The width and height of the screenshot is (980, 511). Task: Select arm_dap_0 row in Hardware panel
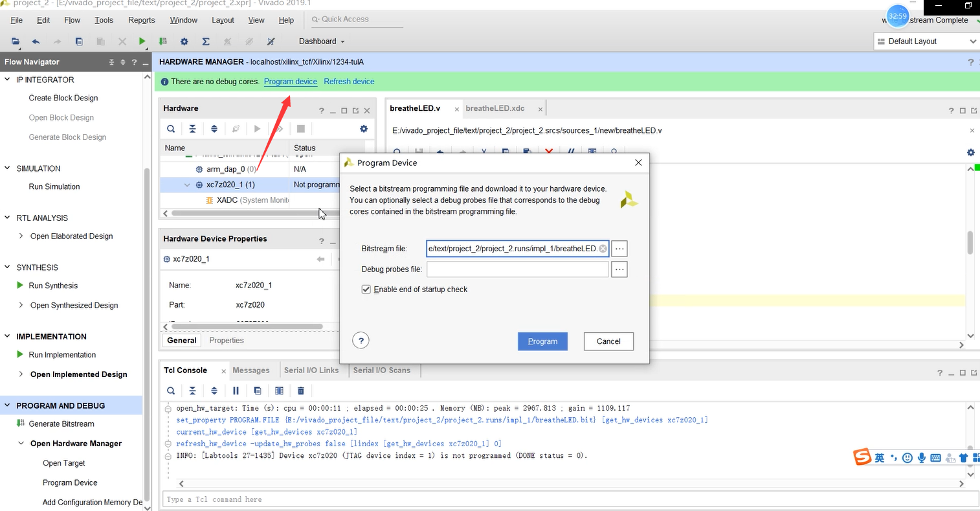click(250, 169)
